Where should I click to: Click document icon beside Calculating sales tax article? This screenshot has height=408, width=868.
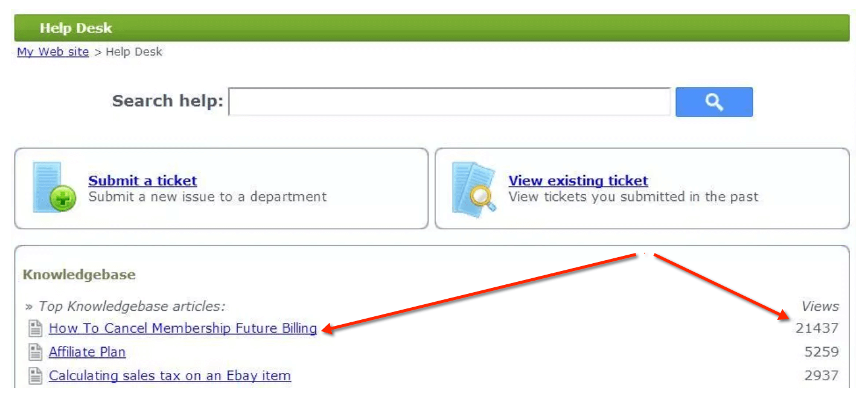36,375
